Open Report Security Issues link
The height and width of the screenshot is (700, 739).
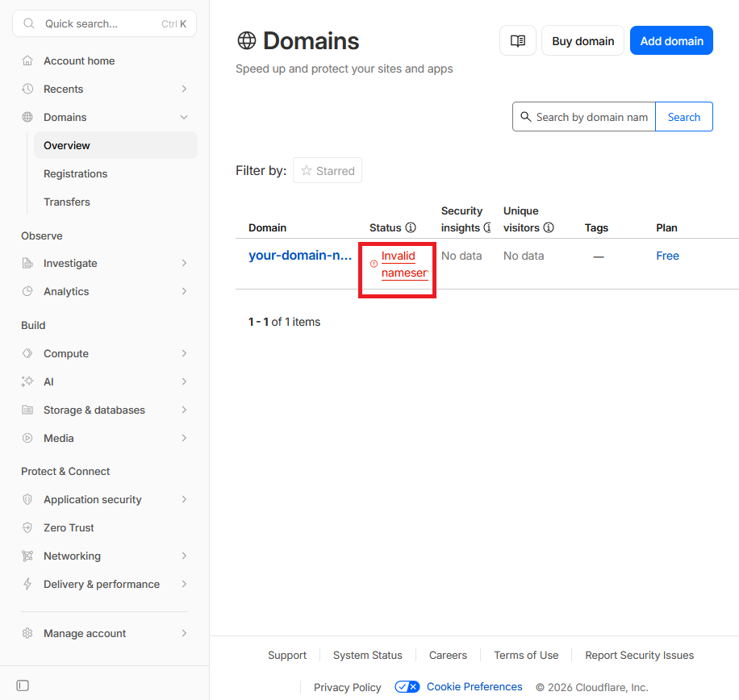click(639, 656)
